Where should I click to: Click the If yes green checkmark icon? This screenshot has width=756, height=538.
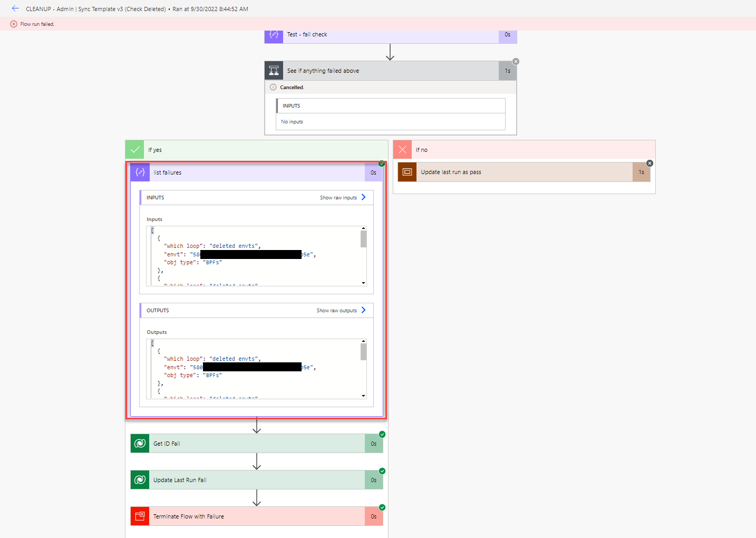[135, 150]
